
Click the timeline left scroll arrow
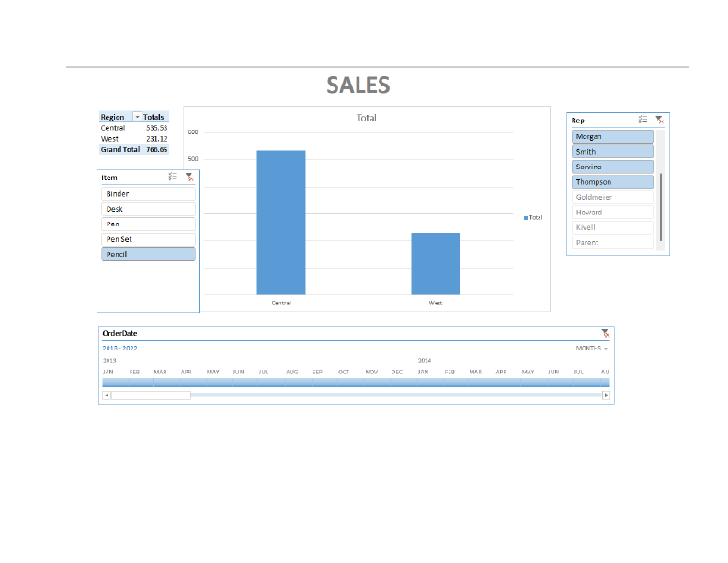[x=107, y=396]
